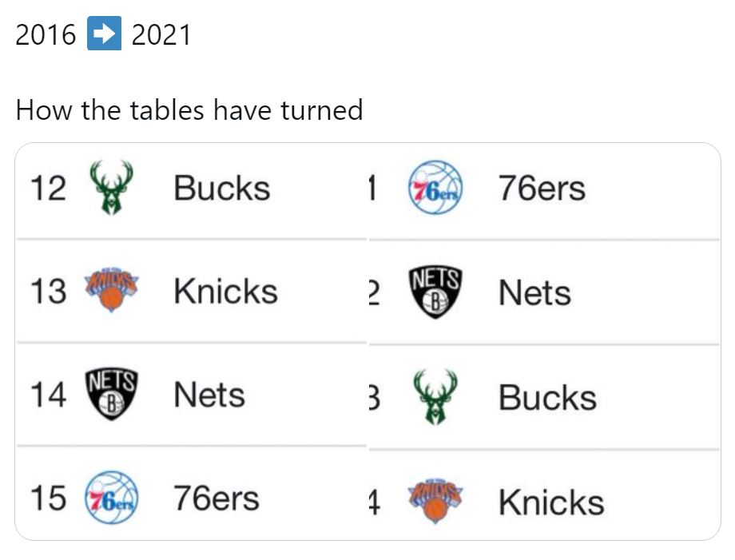Viewport: 735px width, 560px height.
Task: Click the "Knicks" name in the right column
Action: coord(551,502)
